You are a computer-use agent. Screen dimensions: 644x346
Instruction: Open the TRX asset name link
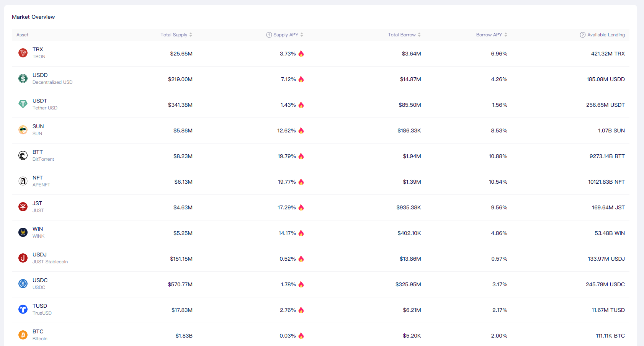point(38,49)
